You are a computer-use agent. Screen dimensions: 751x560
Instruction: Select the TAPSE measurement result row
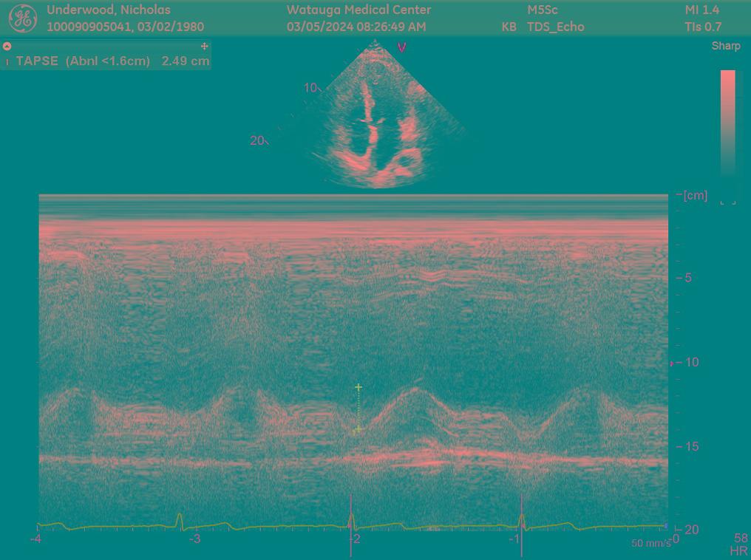111,61
